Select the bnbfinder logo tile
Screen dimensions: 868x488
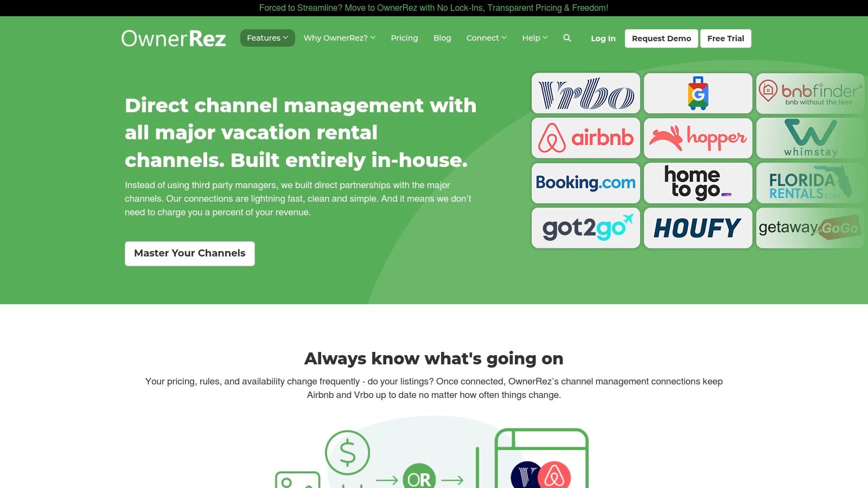pyautogui.click(x=810, y=93)
